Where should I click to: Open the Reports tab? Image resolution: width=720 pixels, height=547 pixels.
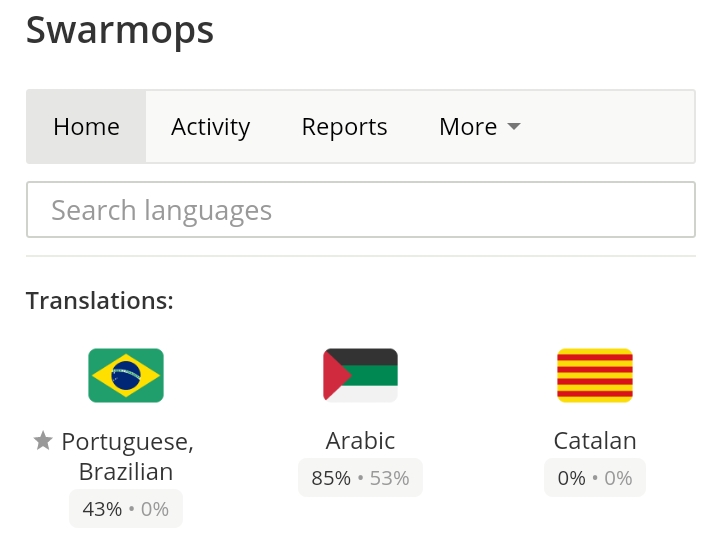click(x=344, y=127)
